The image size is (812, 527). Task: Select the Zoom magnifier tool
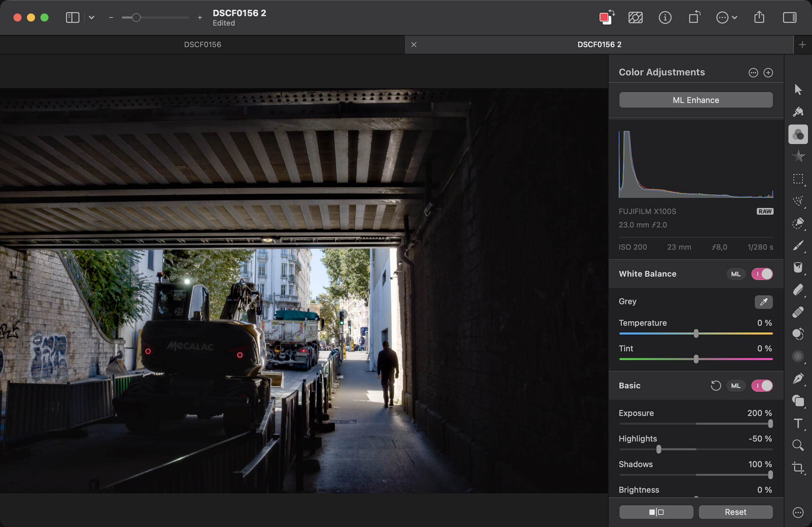[798, 445]
